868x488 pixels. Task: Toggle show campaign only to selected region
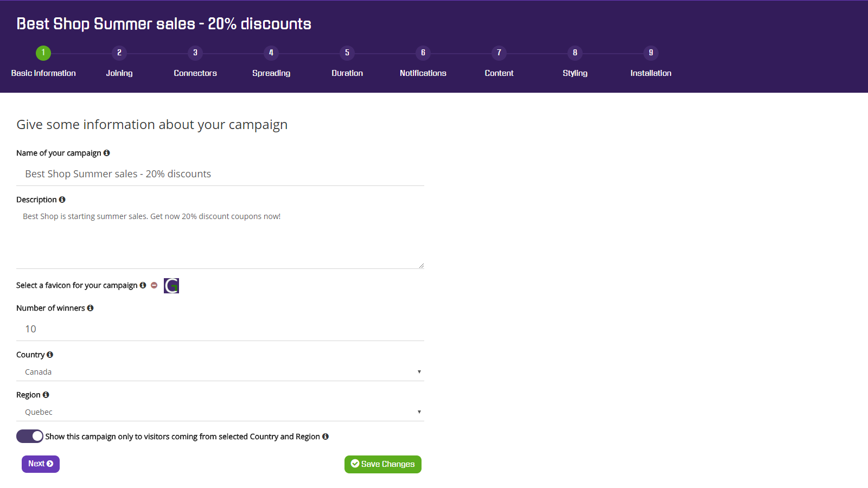click(30, 436)
